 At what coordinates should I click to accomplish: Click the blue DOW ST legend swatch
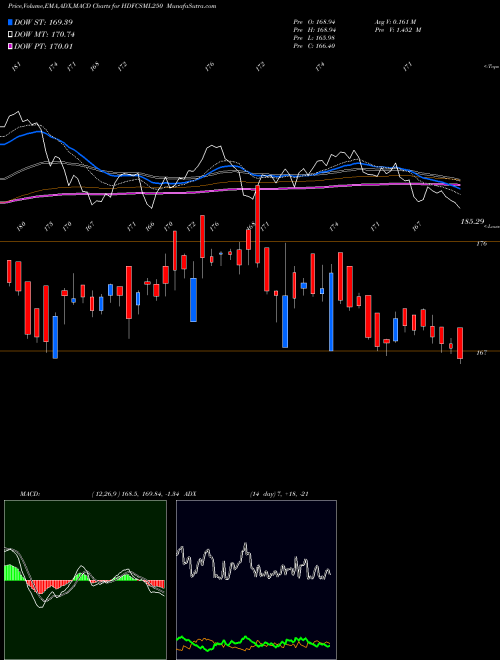(x=11, y=22)
